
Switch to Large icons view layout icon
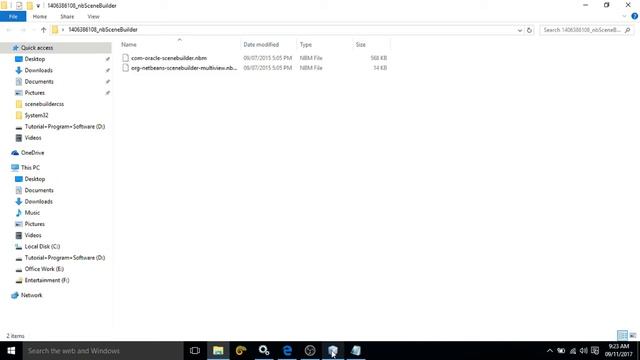(x=633, y=336)
